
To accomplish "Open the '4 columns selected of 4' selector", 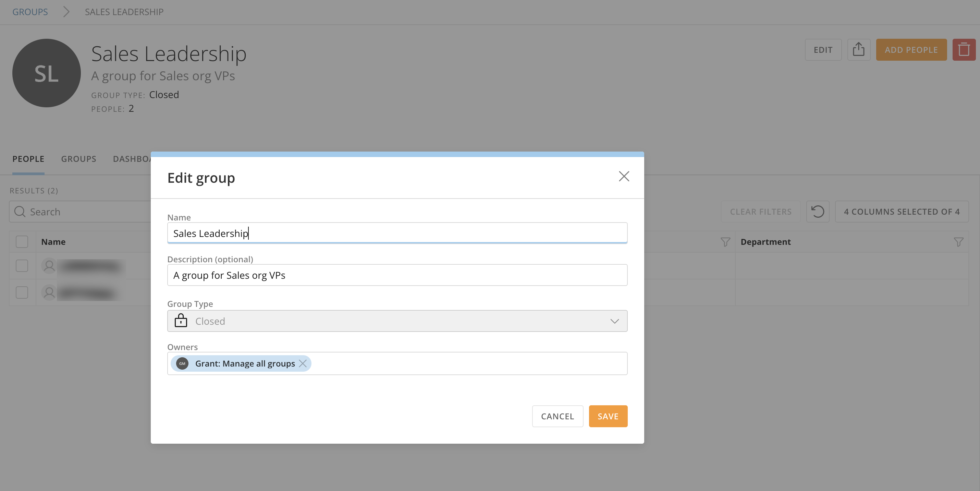I will click(x=901, y=212).
